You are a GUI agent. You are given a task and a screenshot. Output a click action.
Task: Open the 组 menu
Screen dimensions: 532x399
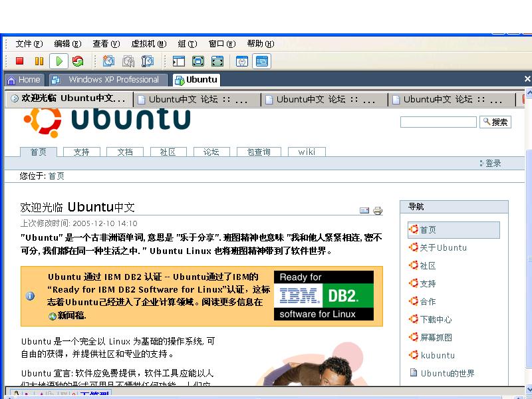tap(188, 44)
